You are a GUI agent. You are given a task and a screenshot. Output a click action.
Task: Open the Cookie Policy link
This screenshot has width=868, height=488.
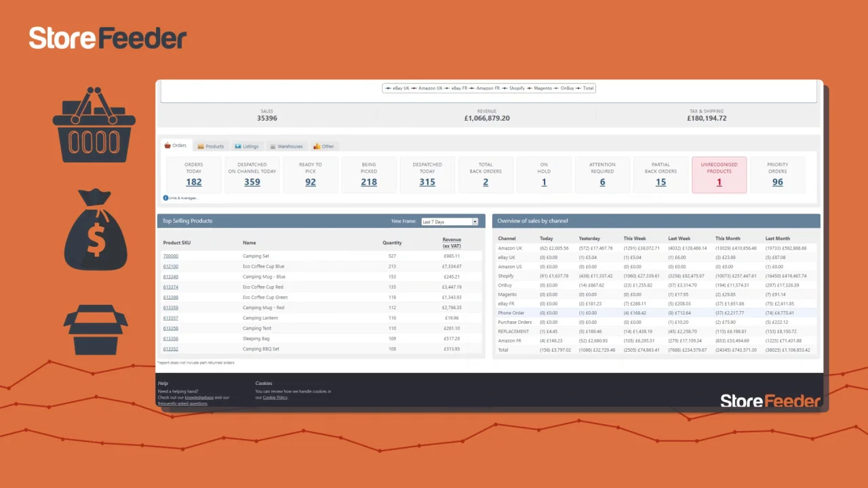[275, 397]
